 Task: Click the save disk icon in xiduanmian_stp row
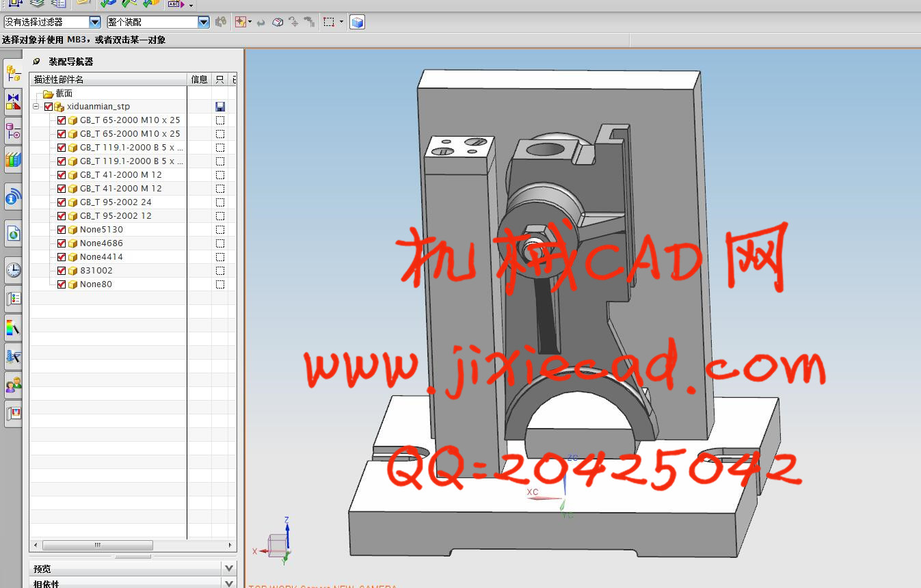(220, 107)
